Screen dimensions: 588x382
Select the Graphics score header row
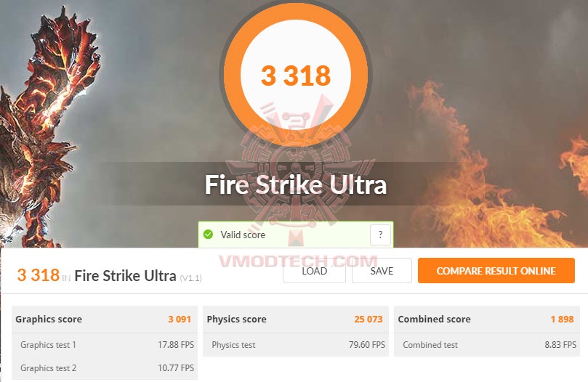[x=105, y=319]
